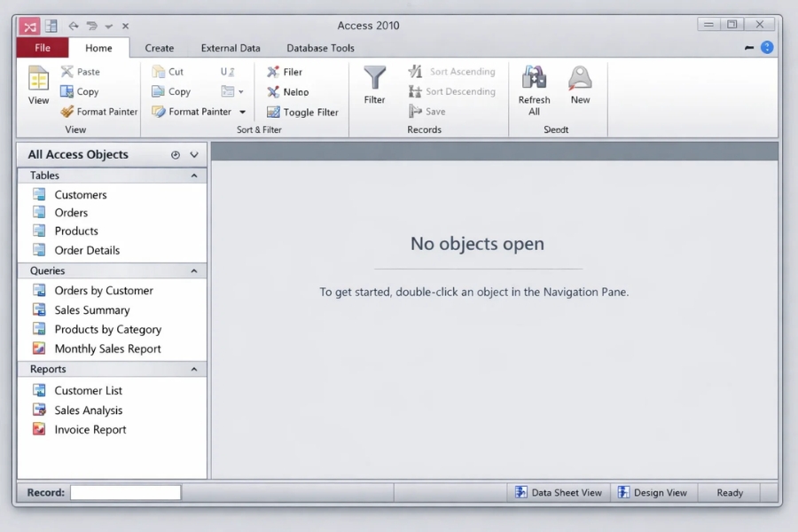Image resolution: width=798 pixels, height=532 pixels.
Task: Click the Record input field
Action: [125, 493]
